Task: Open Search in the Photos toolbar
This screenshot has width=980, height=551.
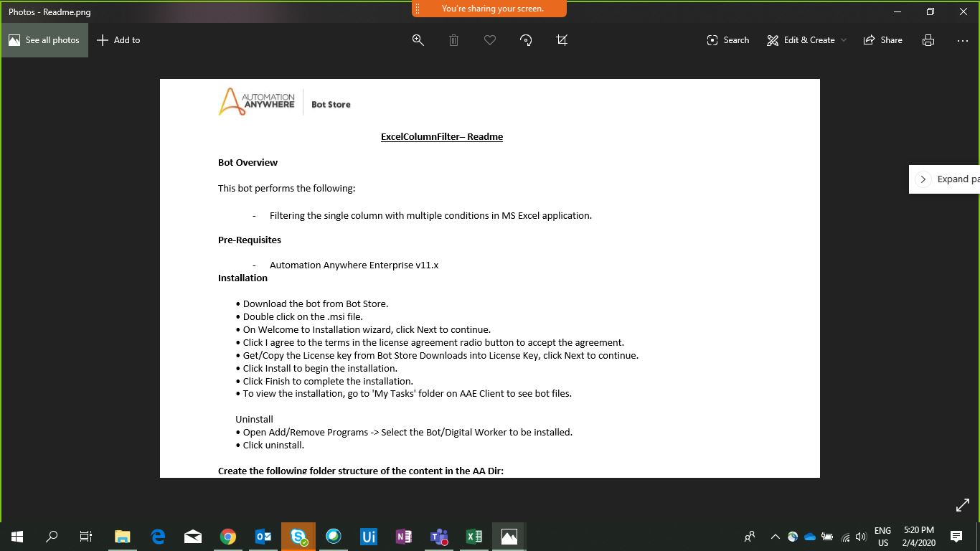Action: (x=727, y=40)
